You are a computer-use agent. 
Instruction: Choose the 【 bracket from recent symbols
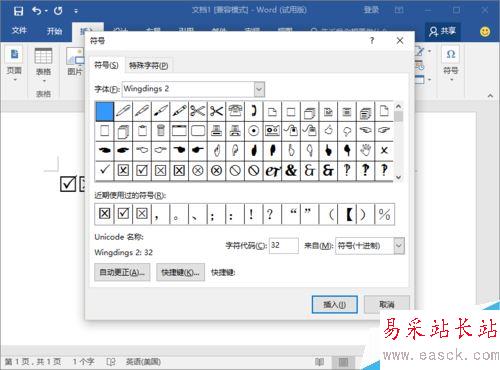[x=347, y=213]
